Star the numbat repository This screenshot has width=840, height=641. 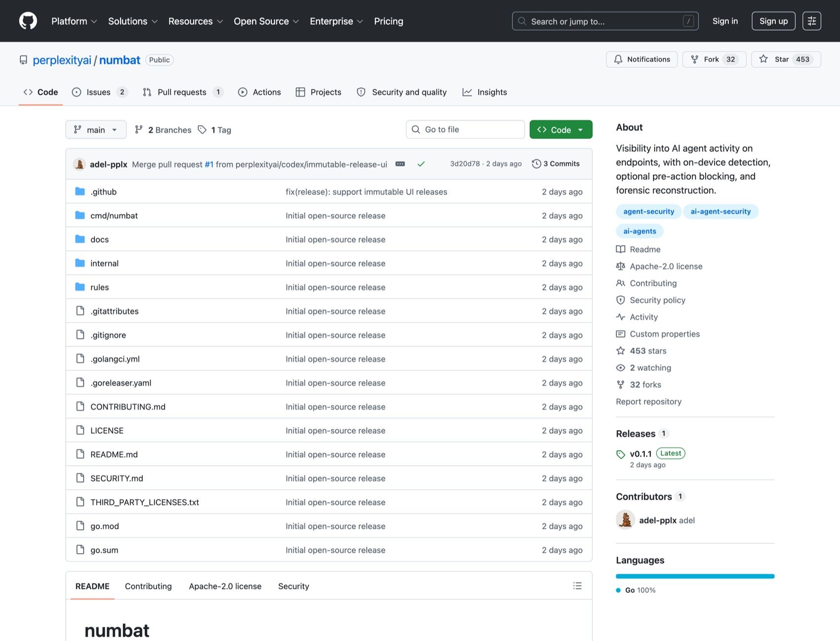click(x=786, y=59)
